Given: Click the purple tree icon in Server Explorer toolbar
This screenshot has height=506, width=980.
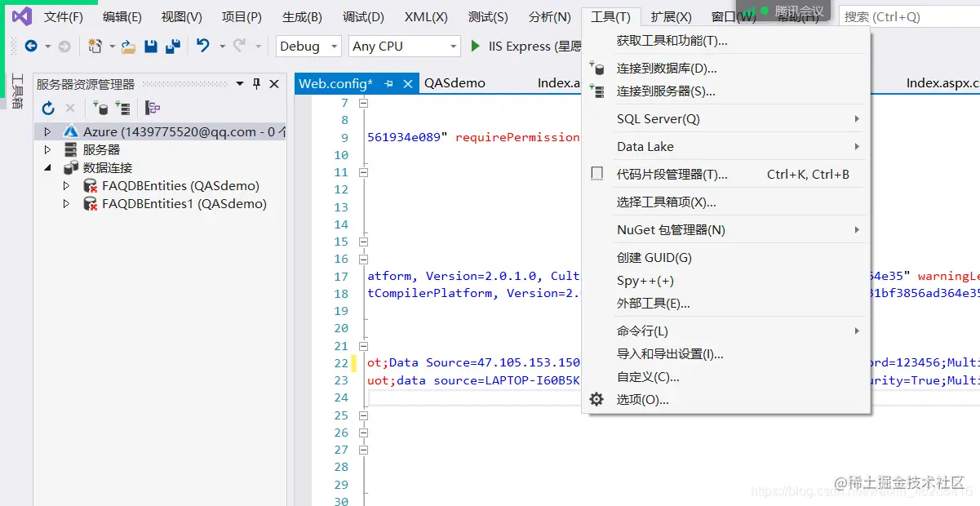Looking at the screenshot, I should tap(153, 108).
